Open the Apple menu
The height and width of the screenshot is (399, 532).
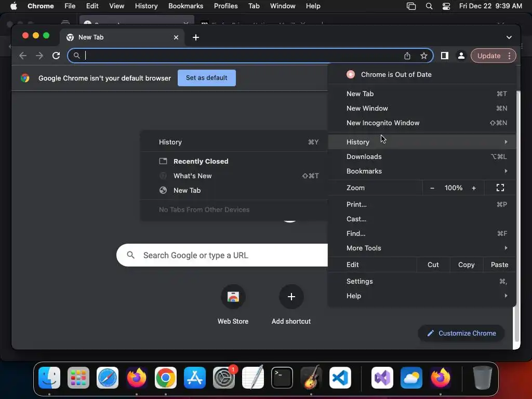tap(14, 6)
